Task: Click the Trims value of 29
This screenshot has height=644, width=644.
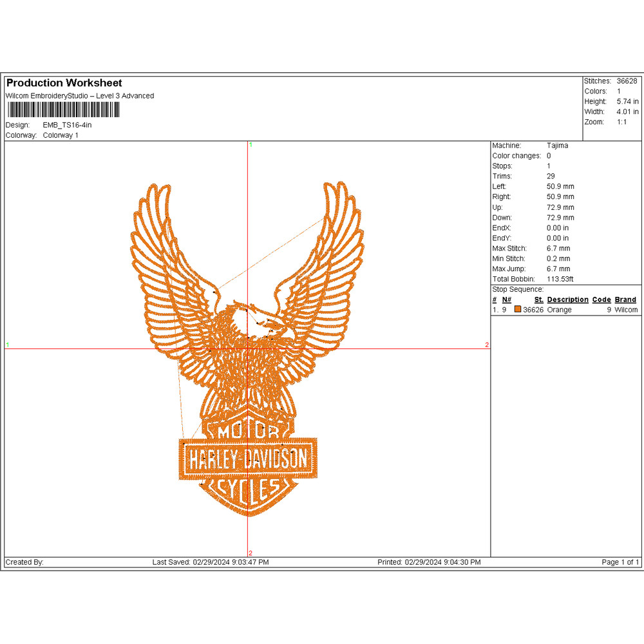Action: point(549,176)
